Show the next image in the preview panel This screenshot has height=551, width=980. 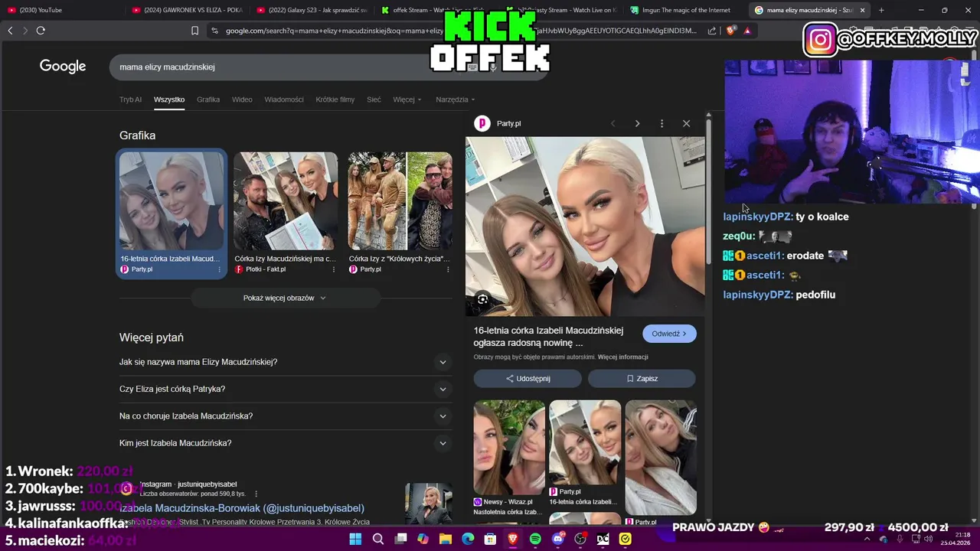(x=637, y=123)
